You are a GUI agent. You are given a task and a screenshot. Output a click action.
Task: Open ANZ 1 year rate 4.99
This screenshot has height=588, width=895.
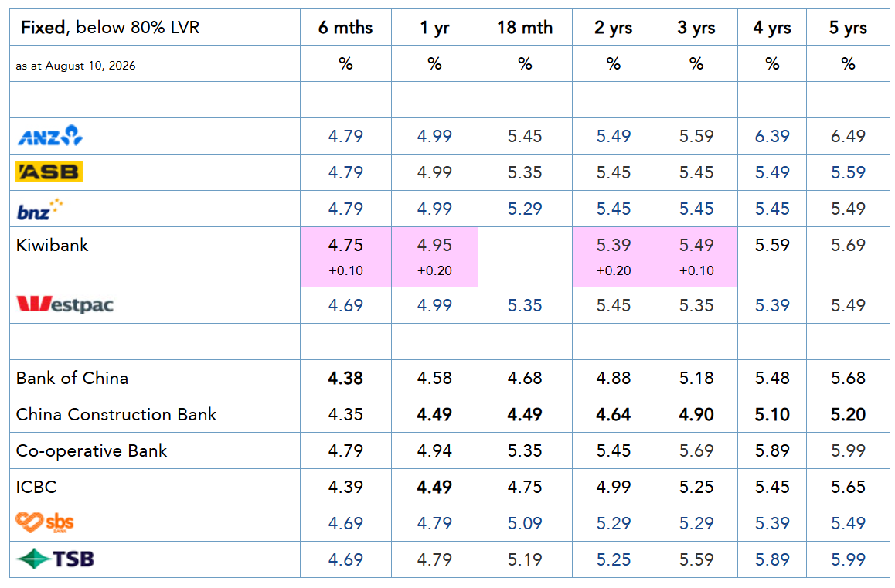click(x=434, y=137)
